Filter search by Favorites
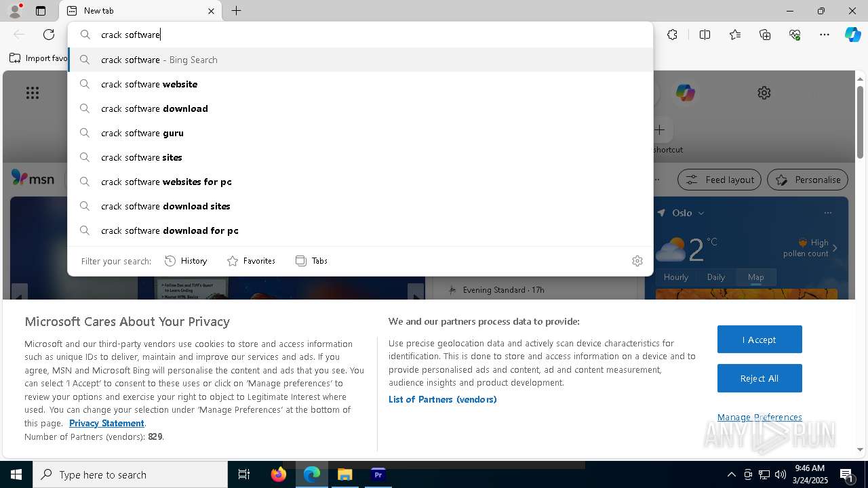Screen dimensions: 868x488 click(251, 261)
